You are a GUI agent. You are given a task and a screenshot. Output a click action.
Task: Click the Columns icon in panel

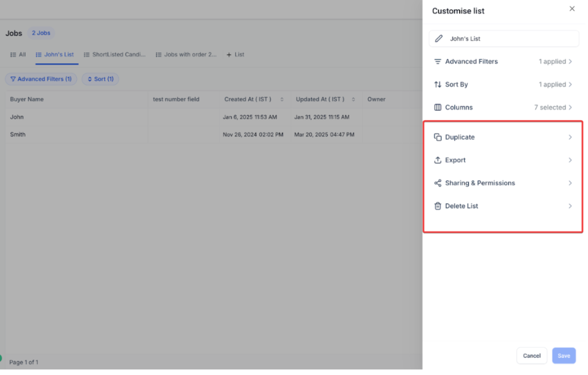(437, 107)
